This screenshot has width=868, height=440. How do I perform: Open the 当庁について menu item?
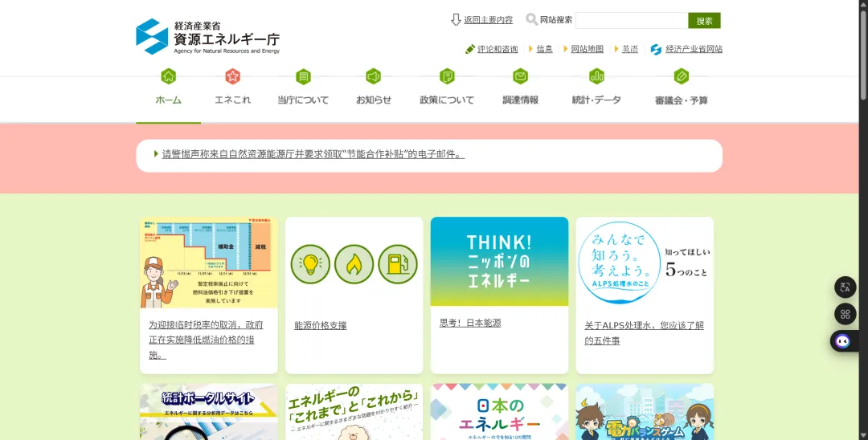tap(303, 100)
